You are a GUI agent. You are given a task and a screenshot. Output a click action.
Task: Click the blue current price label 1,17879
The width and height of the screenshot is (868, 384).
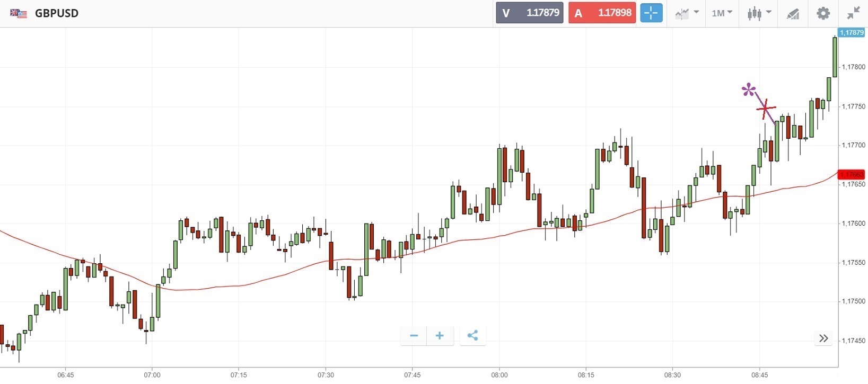tap(852, 33)
